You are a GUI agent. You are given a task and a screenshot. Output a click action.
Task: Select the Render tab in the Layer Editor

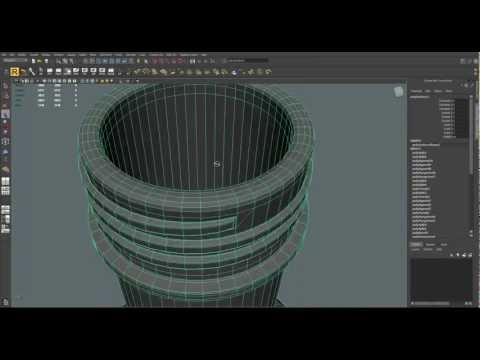tap(430, 244)
